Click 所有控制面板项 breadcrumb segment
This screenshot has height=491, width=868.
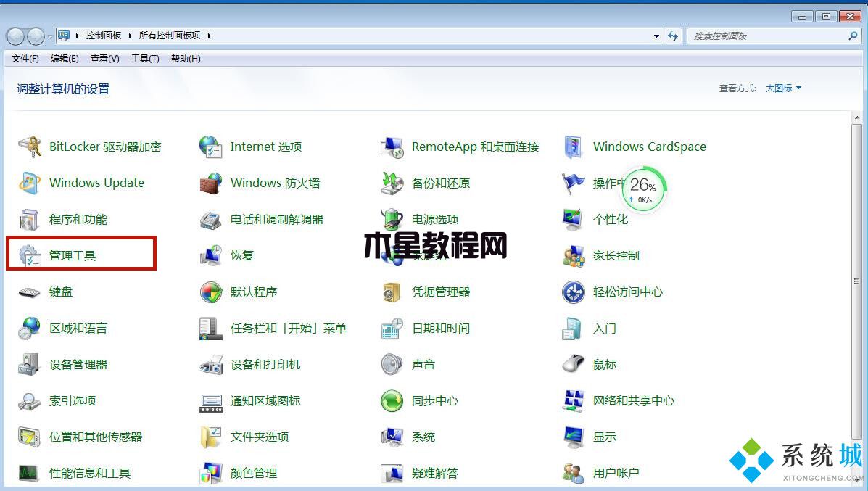[170, 36]
